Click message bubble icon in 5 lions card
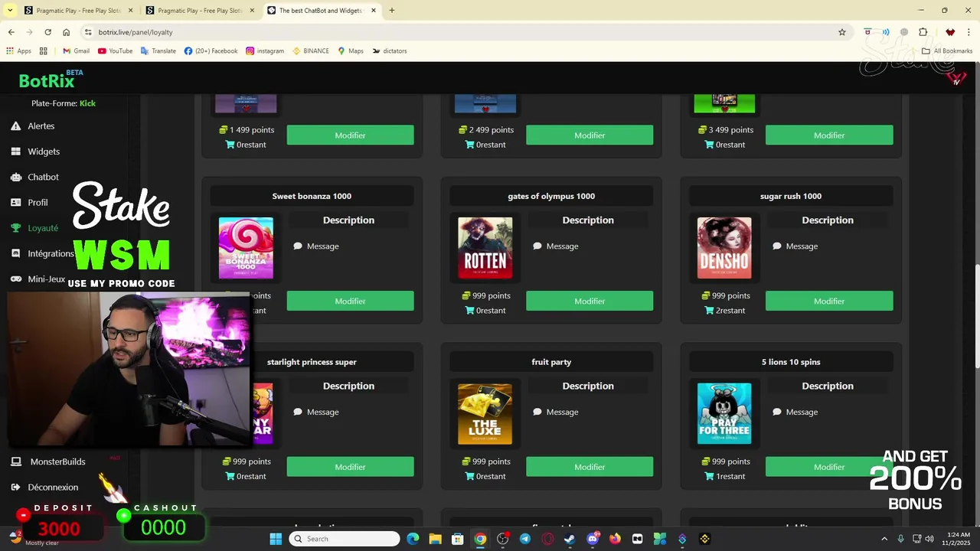 777,412
